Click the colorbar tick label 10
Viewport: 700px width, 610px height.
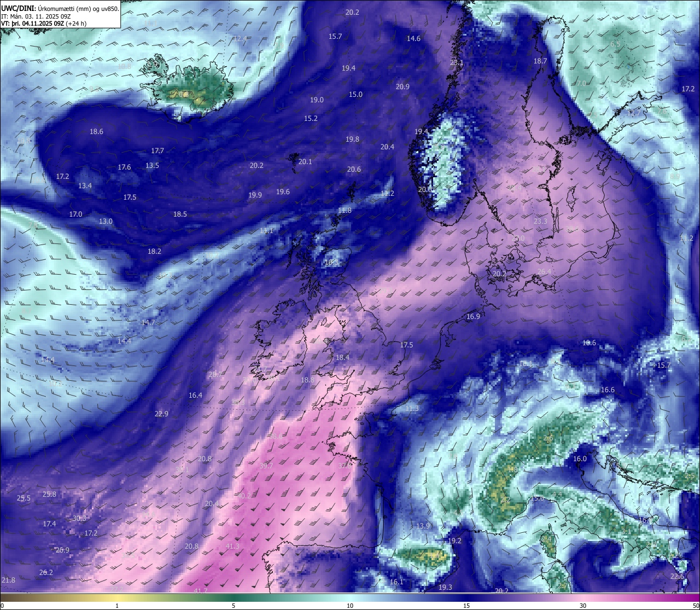click(x=350, y=606)
